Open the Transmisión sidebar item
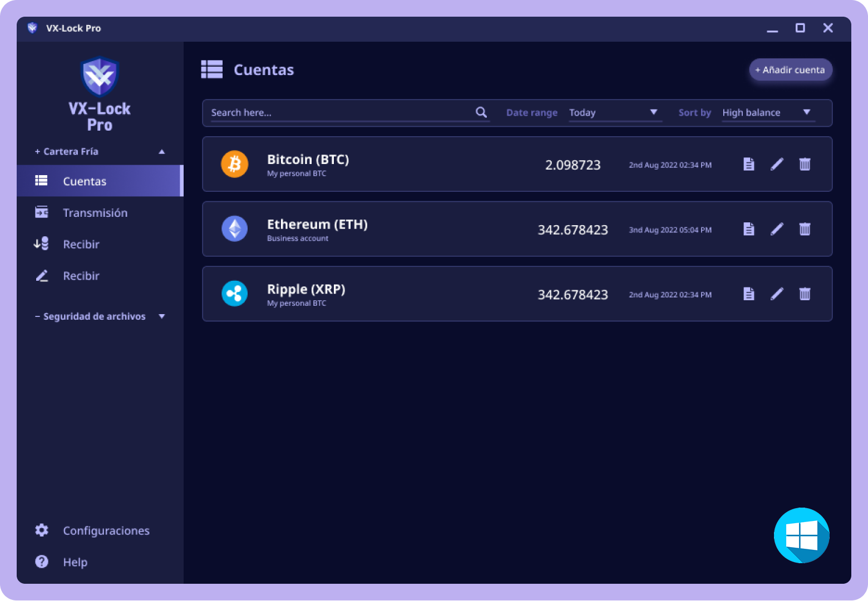Image resolution: width=868 pixels, height=601 pixels. (x=100, y=212)
